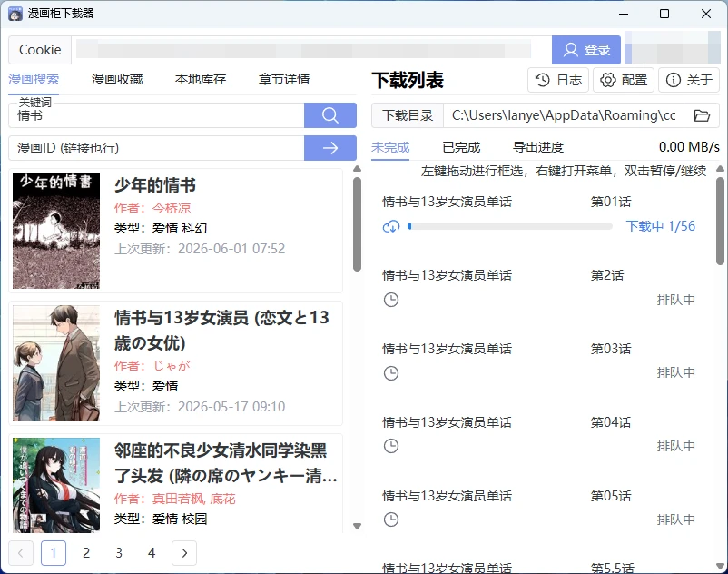Click the Cookie input field
The image size is (728, 574).
coord(311,50)
